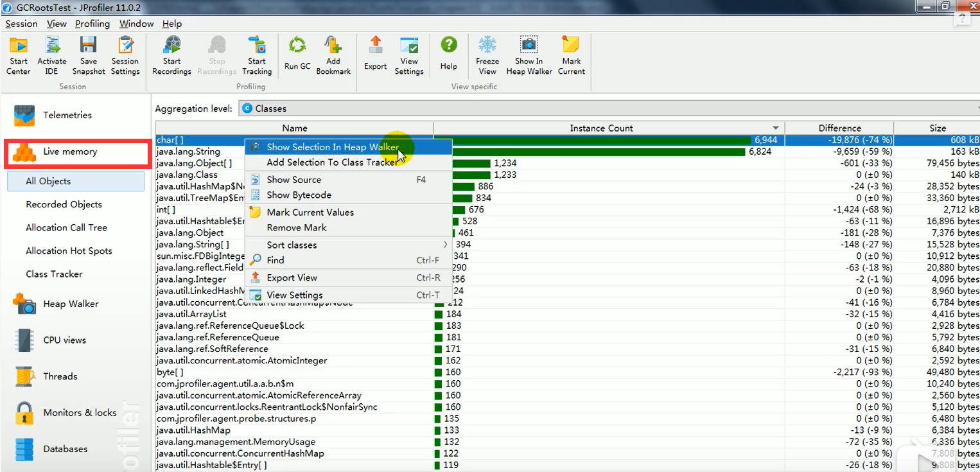Sort by the Name column header
Viewport: 980px width, 472px height.
pyautogui.click(x=294, y=128)
